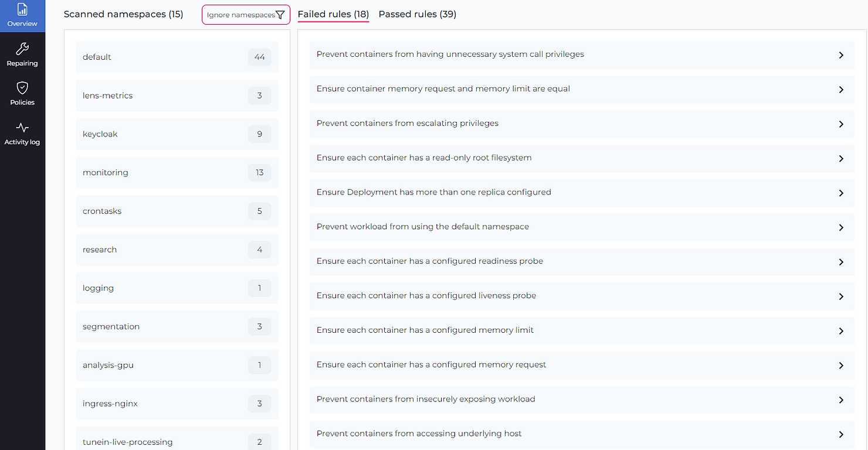
Task: Click the 4 count badge for research
Action: tap(260, 250)
